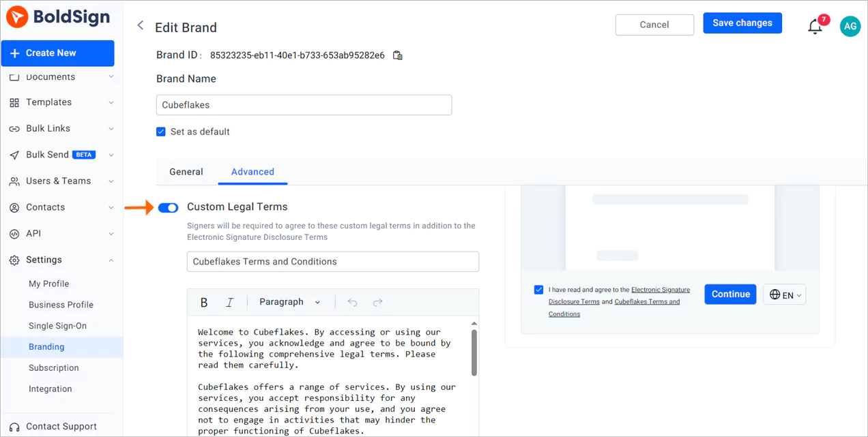
Task: Click the BETA badge next to Bulk Send
Action: 84,155
